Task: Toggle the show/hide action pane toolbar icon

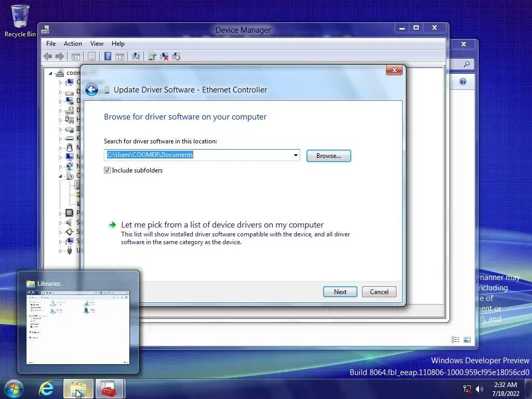Action: tap(120, 56)
